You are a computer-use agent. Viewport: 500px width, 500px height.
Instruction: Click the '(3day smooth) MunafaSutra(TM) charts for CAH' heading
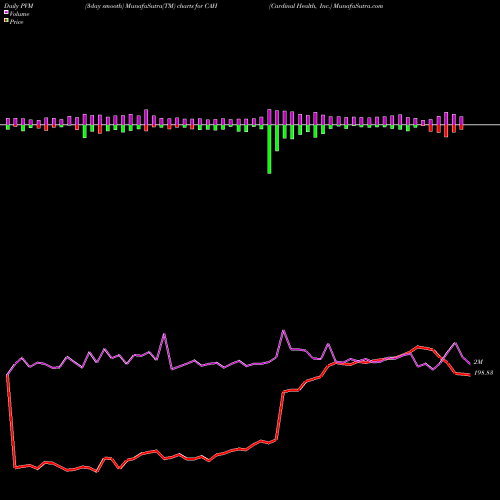[x=151, y=6]
